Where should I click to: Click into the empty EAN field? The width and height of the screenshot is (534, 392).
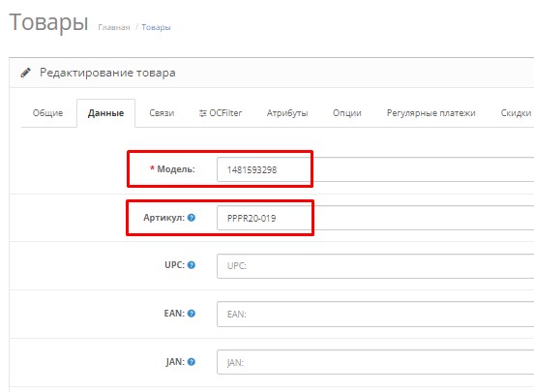(x=375, y=314)
